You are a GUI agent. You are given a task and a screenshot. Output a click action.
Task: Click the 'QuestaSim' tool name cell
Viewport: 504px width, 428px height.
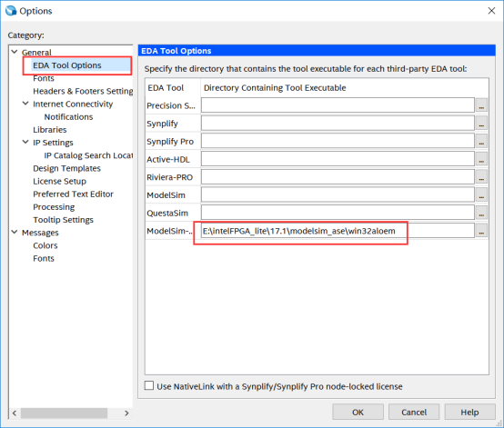(173, 213)
